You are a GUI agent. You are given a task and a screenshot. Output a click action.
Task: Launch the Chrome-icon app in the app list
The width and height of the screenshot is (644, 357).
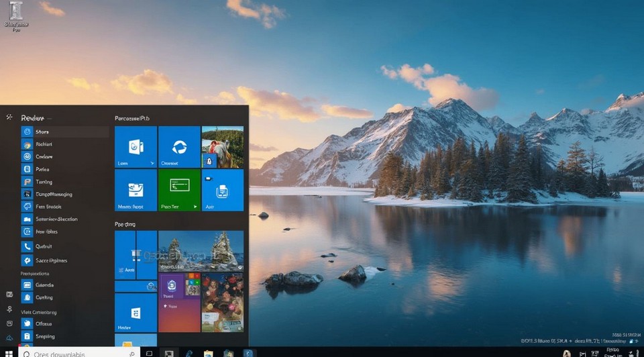point(42,144)
